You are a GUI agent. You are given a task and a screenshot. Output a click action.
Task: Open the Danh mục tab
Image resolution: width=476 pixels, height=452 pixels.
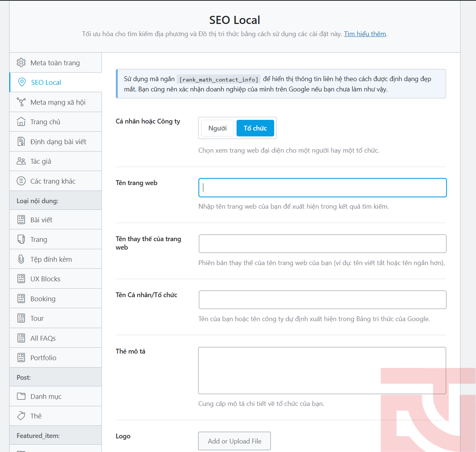point(55,396)
